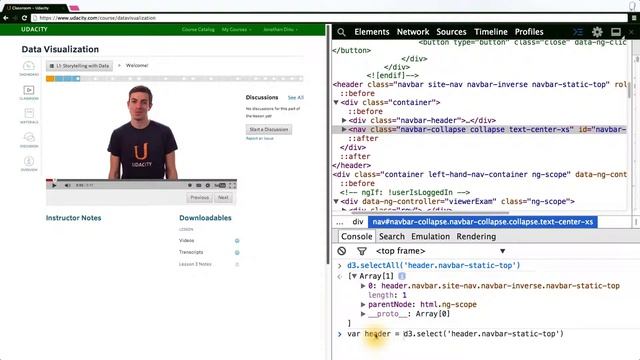The height and width of the screenshot is (360, 640).
Task: Play the lesson video
Action: [x=54, y=185]
